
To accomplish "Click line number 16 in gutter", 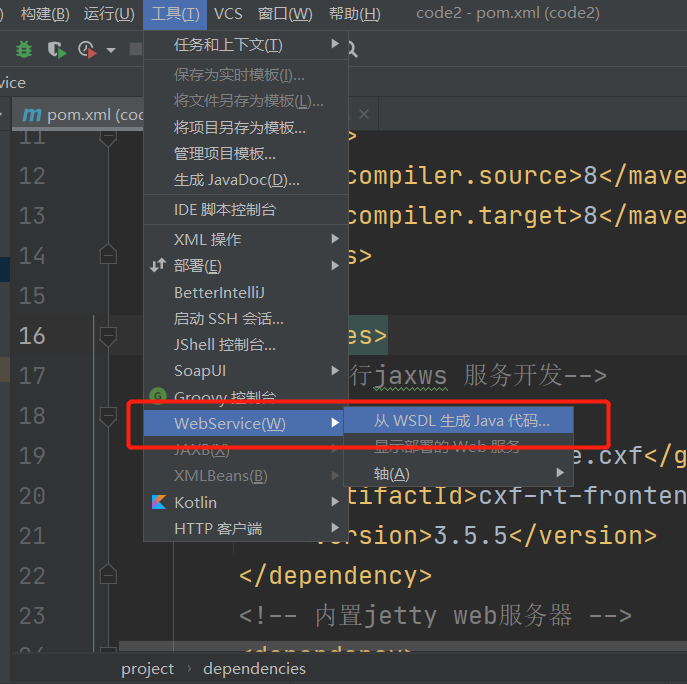I will pyautogui.click(x=32, y=336).
